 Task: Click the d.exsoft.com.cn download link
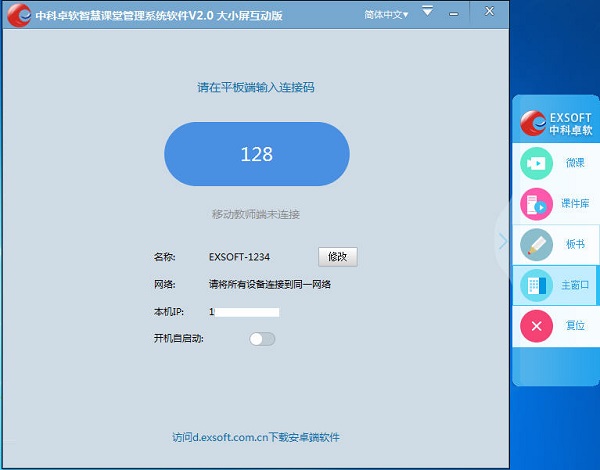(256, 437)
